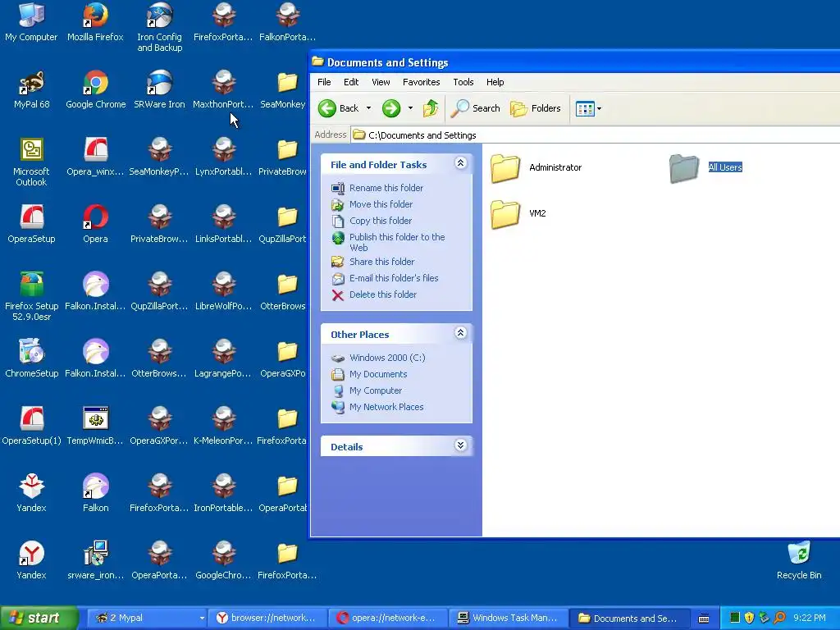The image size is (840, 630).
Task: Expand the Details panel
Action: click(460, 445)
